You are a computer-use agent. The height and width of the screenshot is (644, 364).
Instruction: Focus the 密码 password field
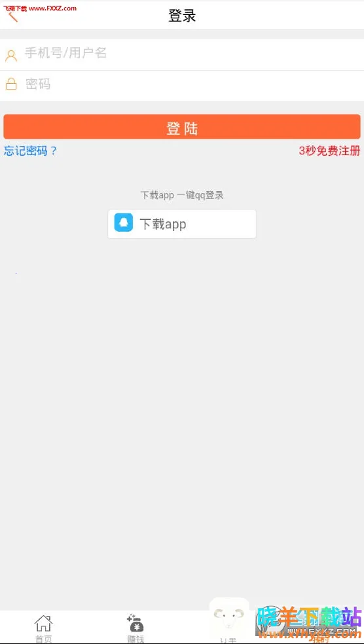pos(182,86)
